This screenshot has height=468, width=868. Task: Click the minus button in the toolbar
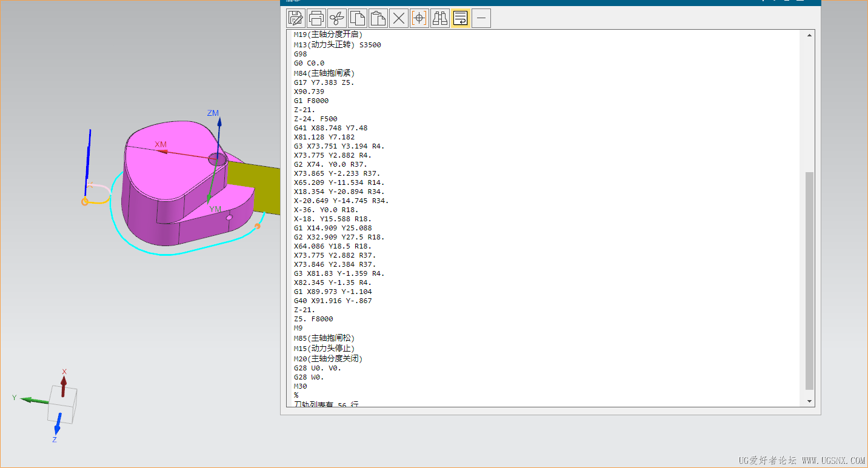click(x=481, y=18)
